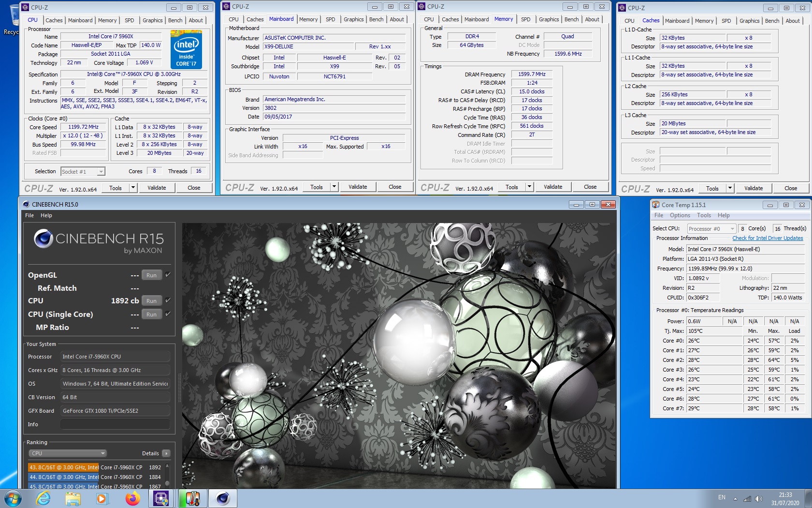Run the OpenGL benchmark
812x508 pixels.
pyautogui.click(x=152, y=275)
